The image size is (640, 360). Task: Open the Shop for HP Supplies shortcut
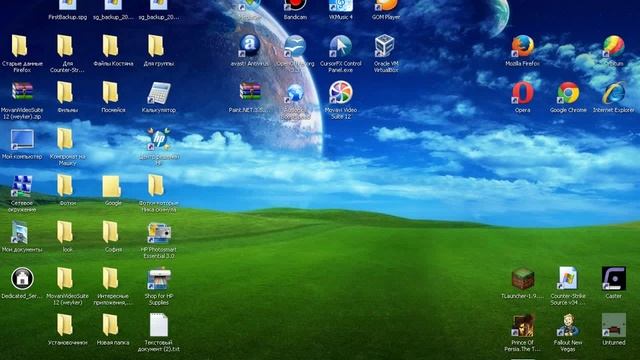159,279
